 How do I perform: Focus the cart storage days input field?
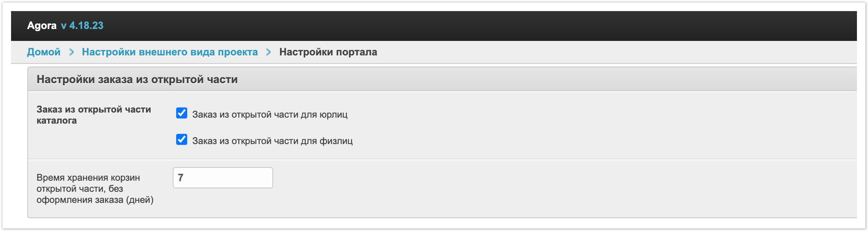click(223, 178)
